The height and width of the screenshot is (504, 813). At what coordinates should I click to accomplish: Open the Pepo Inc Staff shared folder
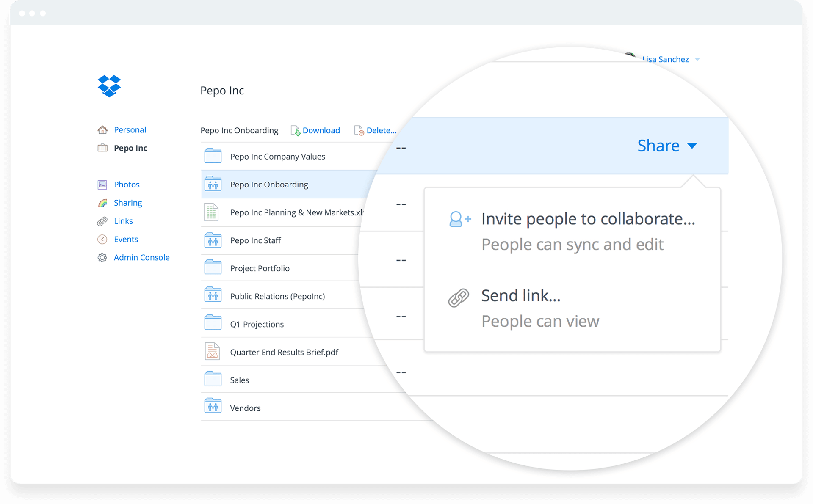point(255,240)
